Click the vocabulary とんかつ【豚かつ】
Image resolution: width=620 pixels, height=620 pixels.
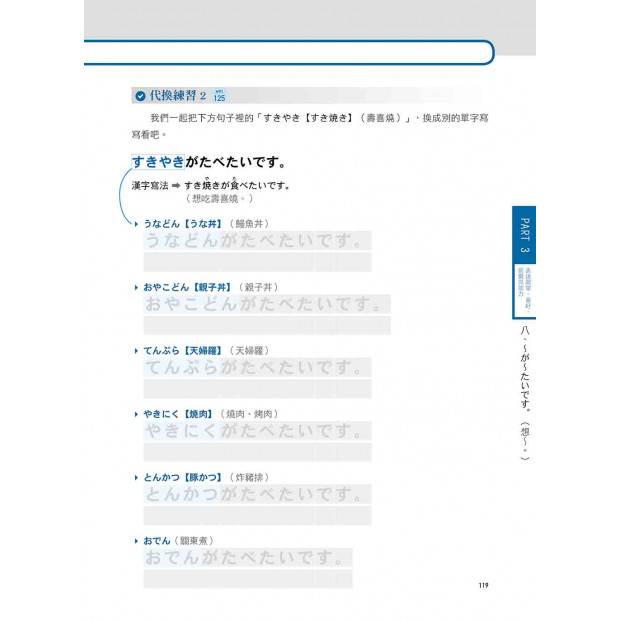[x=183, y=478]
